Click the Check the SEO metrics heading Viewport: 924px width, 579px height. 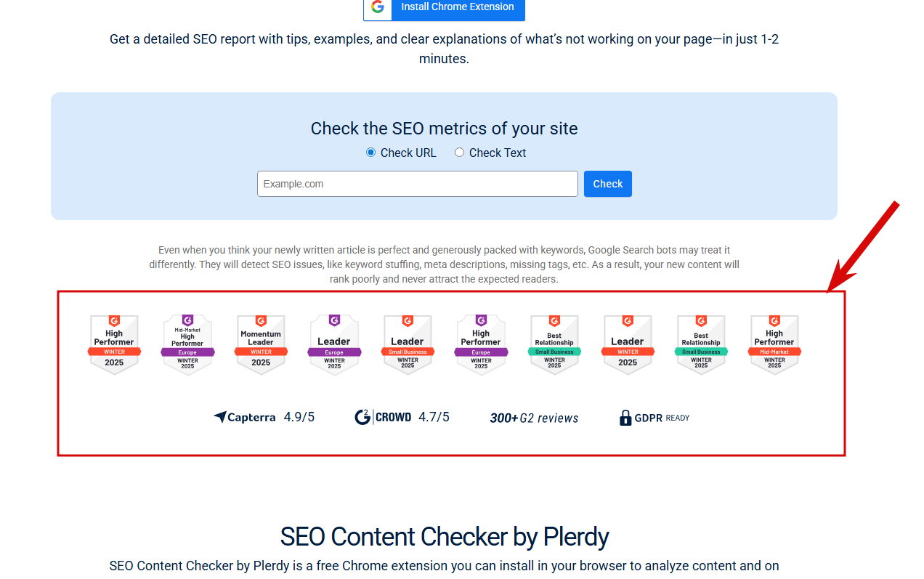[x=444, y=129]
